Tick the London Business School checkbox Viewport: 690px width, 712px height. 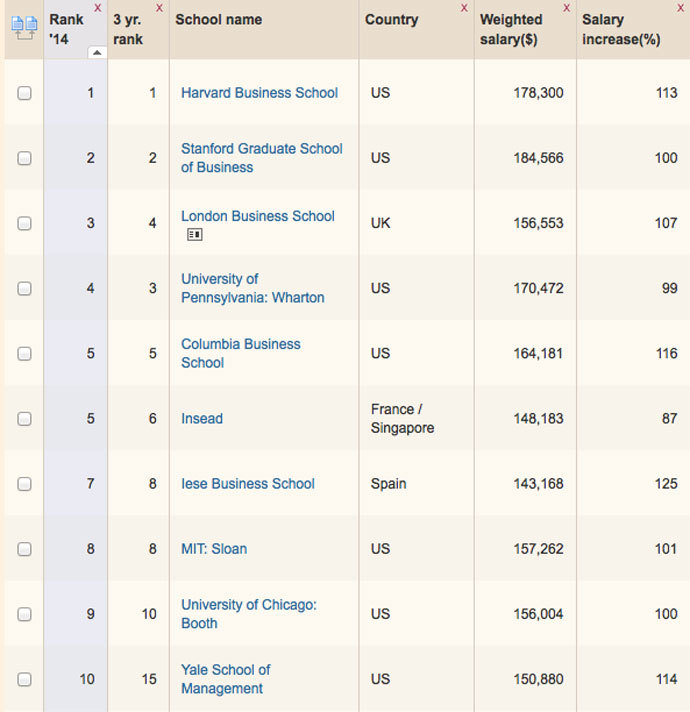[x=24, y=223]
